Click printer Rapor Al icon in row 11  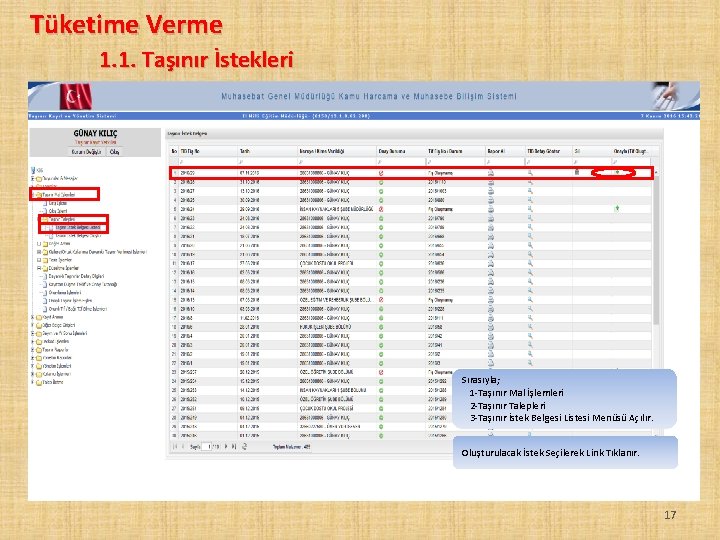[x=491, y=264]
